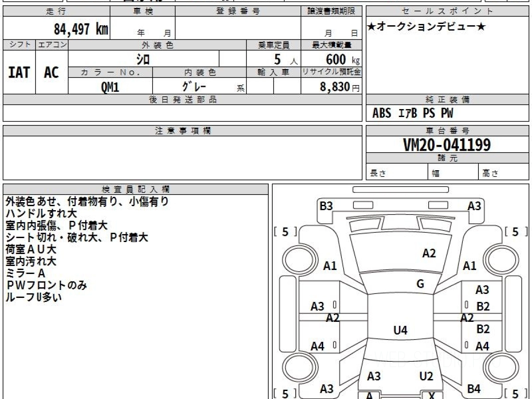The image size is (532, 399).
Task: Select the 室内汚れ大 note line
Action: (31, 262)
